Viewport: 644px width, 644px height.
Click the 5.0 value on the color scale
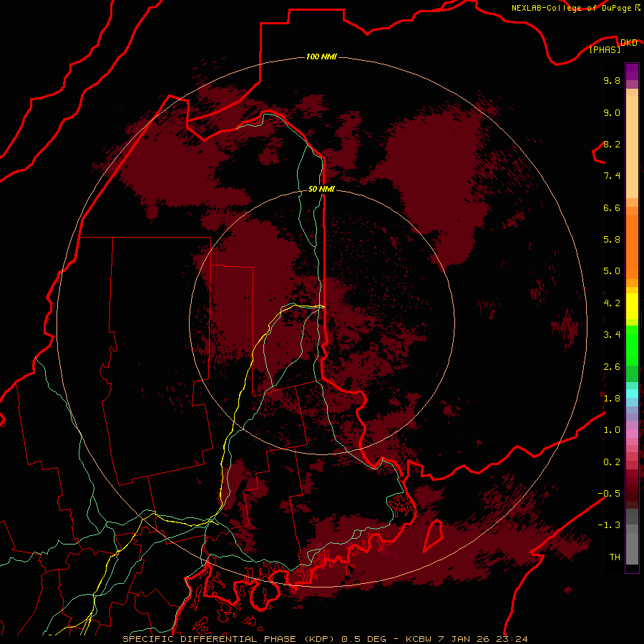tap(612, 271)
